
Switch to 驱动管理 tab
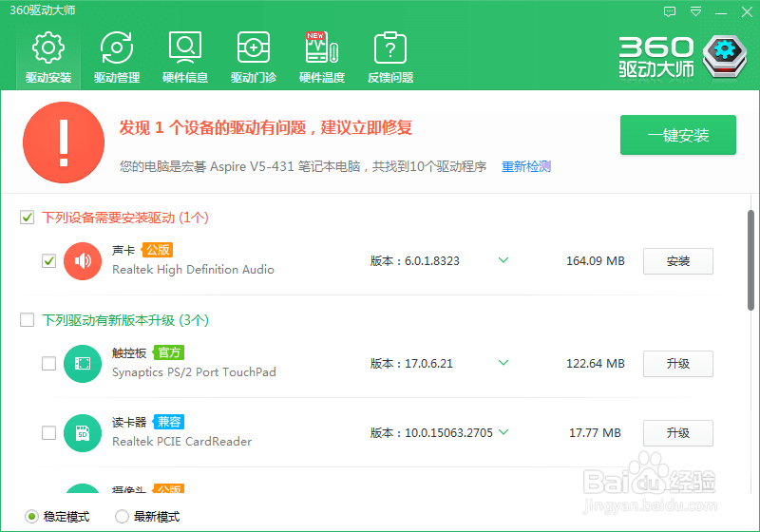(x=117, y=58)
